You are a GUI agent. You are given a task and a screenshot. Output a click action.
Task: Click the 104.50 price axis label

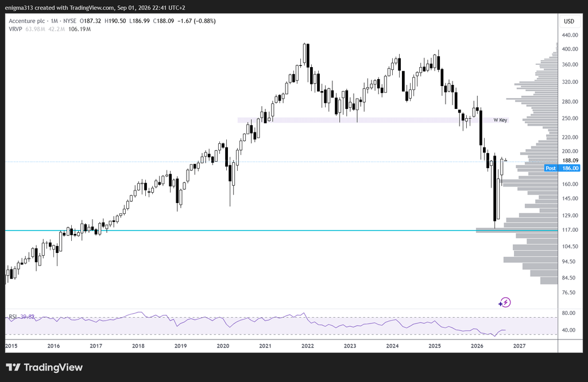[570, 247]
